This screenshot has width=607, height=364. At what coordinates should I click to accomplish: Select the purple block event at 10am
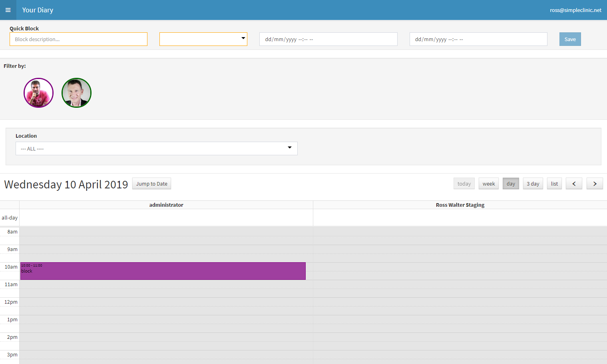pyautogui.click(x=163, y=271)
